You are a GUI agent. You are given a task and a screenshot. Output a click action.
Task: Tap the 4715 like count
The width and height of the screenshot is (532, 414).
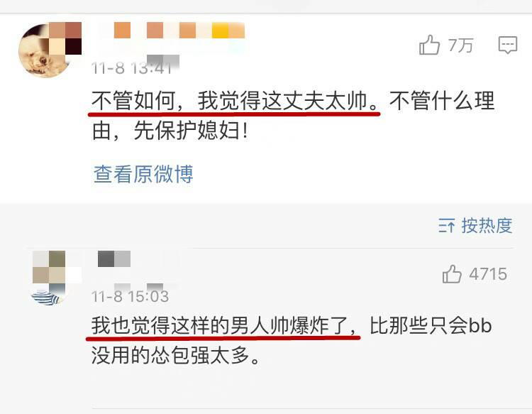tap(488, 274)
